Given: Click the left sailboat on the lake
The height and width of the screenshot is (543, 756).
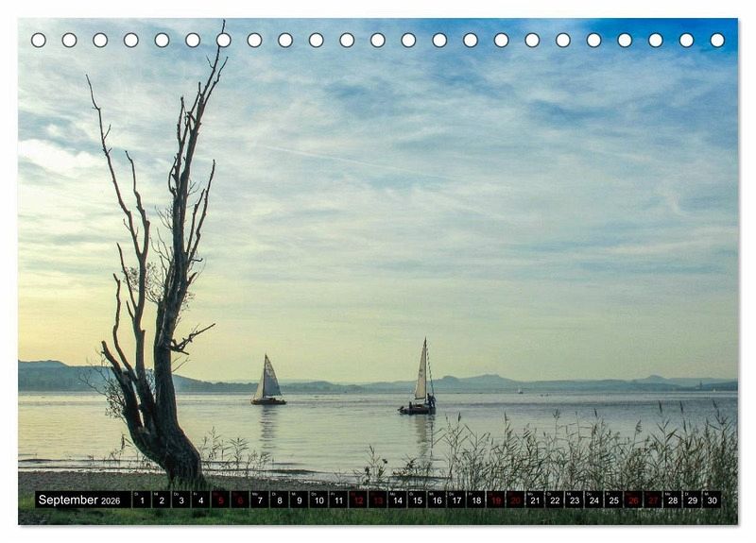Looking at the screenshot, I should (x=268, y=382).
